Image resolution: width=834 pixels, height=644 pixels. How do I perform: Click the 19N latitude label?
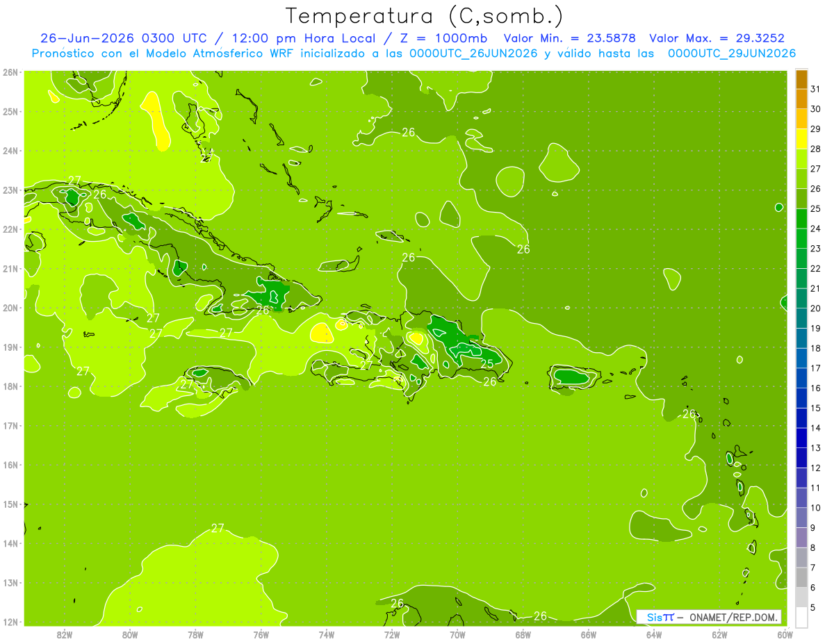click(10, 347)
